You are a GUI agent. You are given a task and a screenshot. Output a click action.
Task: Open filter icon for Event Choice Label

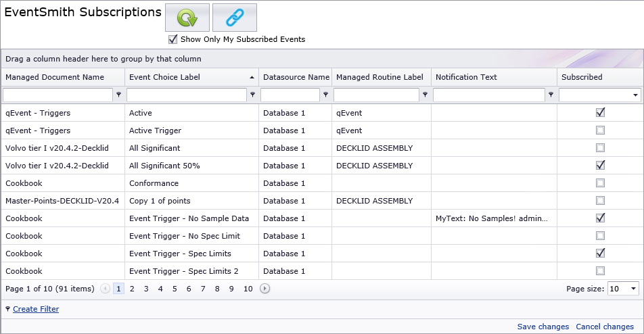[x=252, y=95]
